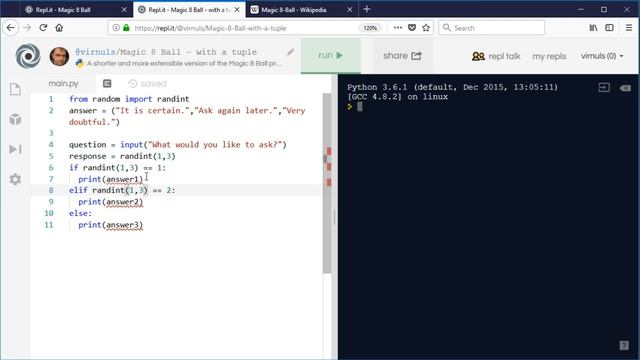Open repl talk link

(x=496, y=56)
